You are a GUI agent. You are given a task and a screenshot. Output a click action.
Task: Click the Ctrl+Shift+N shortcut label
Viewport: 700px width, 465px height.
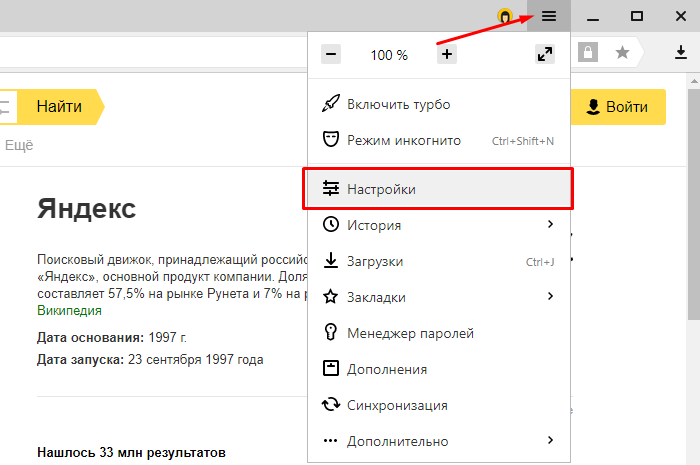[x=523, y=141]
